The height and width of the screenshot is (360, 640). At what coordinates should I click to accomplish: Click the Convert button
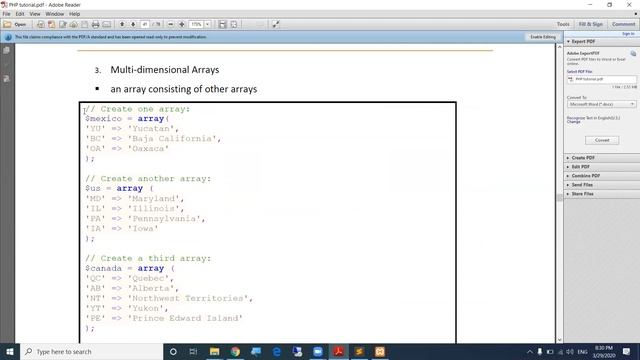[602, 140]
